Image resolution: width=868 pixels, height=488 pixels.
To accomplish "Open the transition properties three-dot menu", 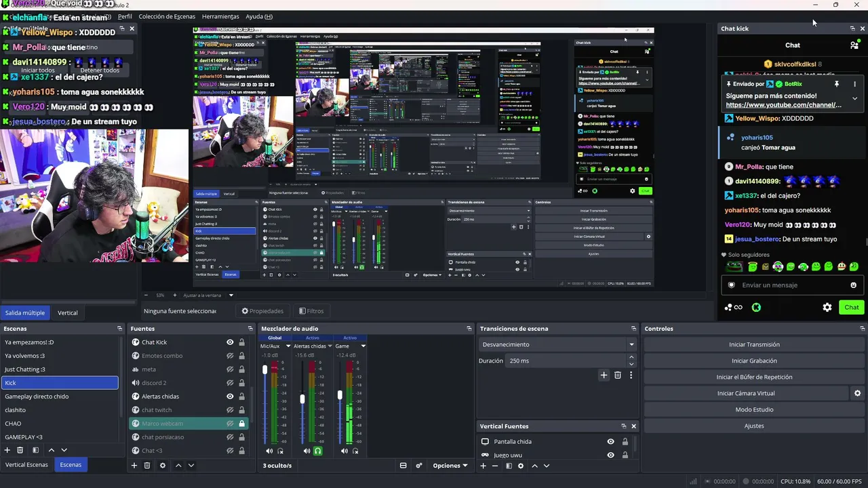I will 631,375.
